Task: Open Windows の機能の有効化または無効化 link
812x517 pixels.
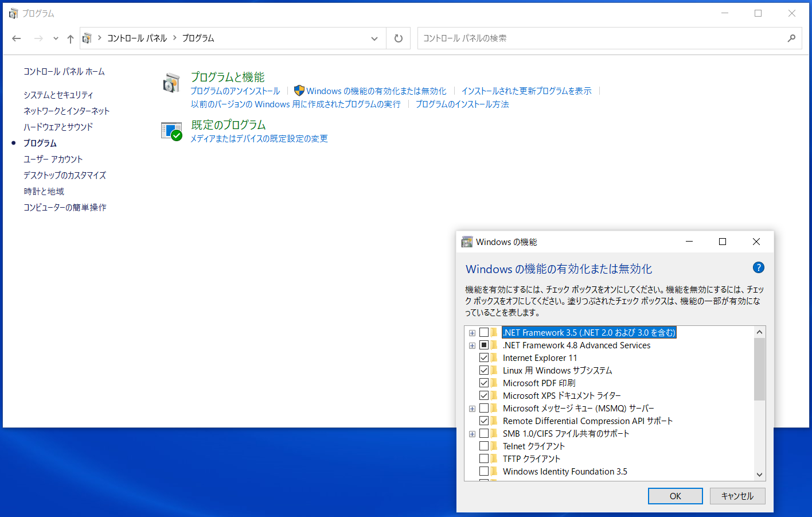Action: tap(376, 91)
